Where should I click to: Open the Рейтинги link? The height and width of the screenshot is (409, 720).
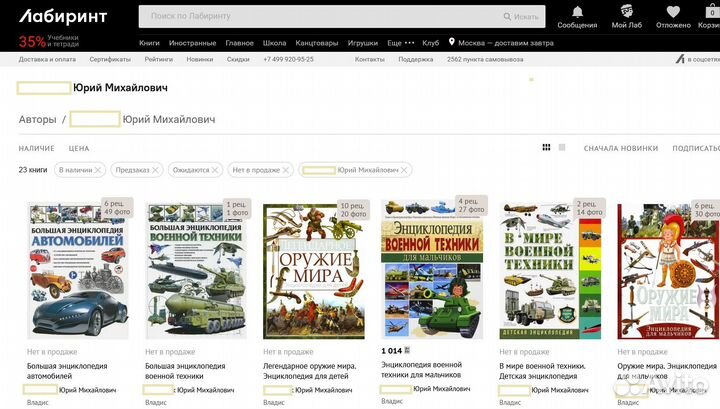[x=159, y=59]
